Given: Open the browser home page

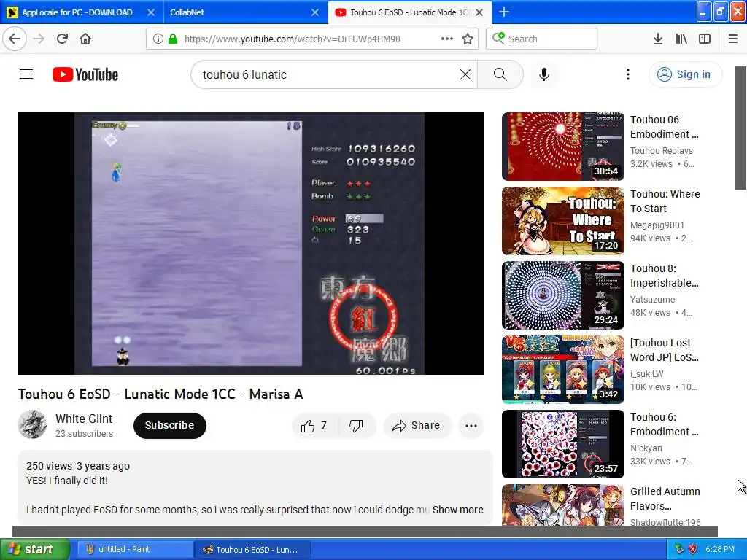Looking at the screenshot, I should (x=85, y=39).
